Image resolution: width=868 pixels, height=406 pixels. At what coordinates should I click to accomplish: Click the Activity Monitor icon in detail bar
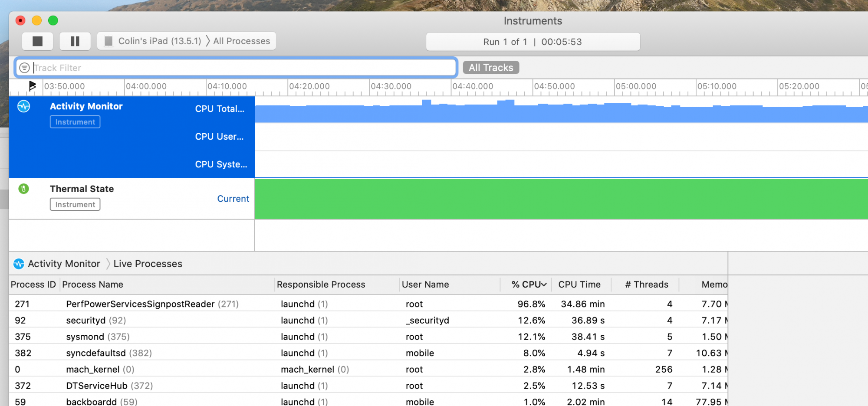19,264
